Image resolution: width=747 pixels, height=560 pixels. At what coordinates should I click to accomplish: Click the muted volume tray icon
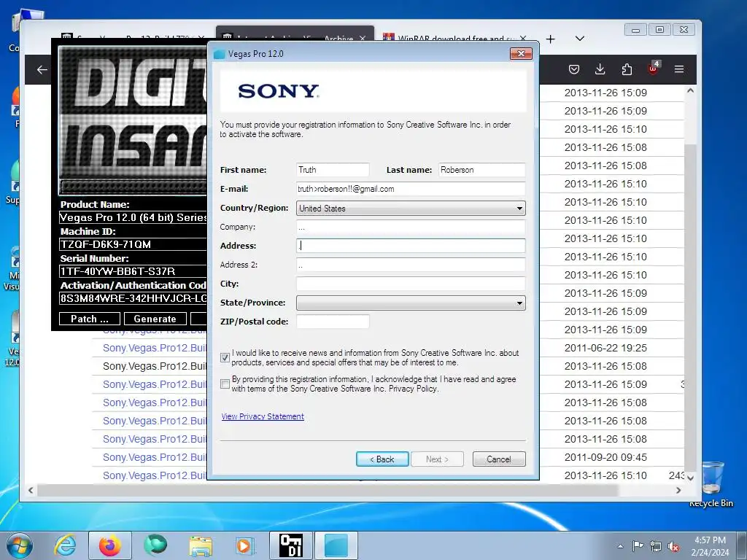(x=673, y=547)
